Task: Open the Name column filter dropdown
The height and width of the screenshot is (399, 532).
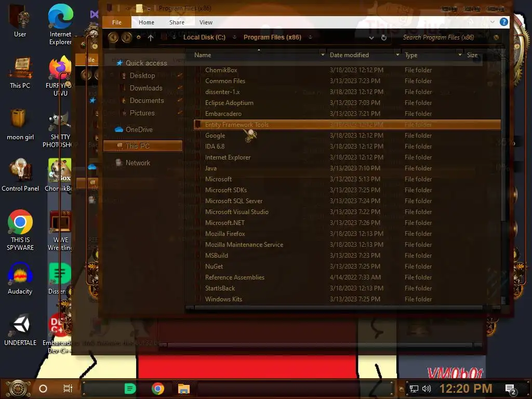Action: pos(322,55)
